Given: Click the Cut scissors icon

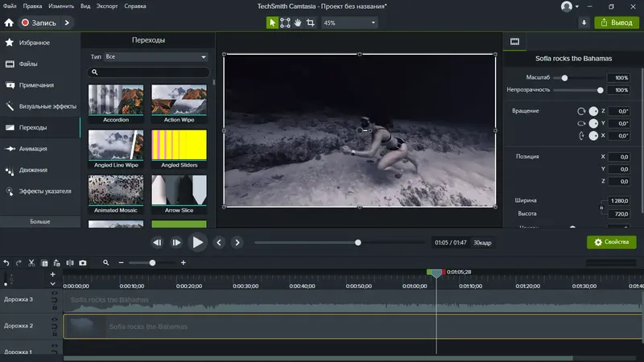Looking at the screenshot, I should coord(31,262).
